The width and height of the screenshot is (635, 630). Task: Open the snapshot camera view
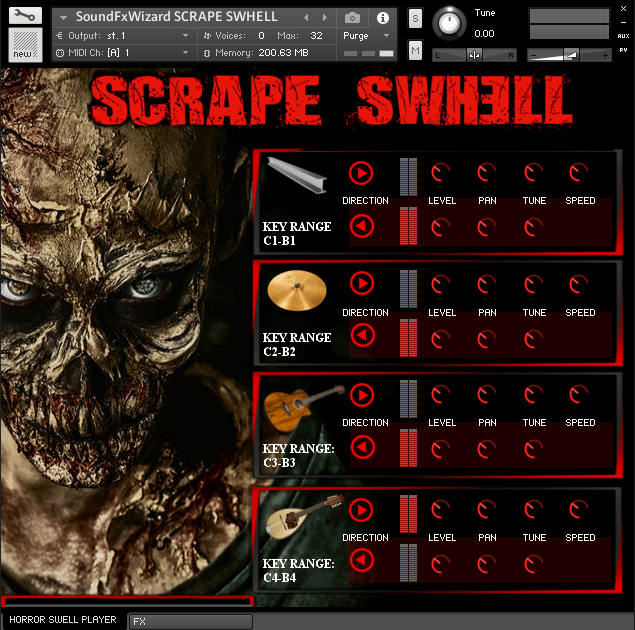click(x=352, y=17)
